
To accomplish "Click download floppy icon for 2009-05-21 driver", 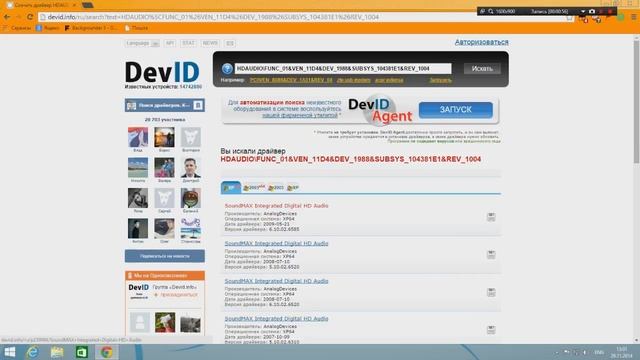I will pos(491,217).
